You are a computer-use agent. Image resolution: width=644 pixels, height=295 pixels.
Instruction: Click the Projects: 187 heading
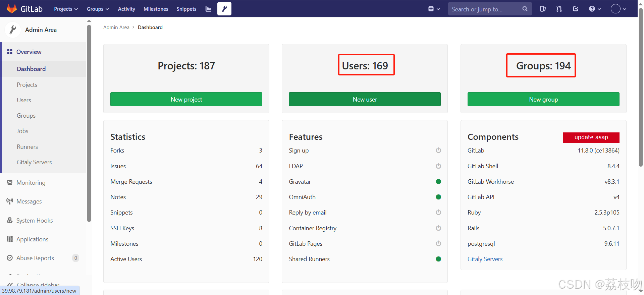[x=186, y=66]
